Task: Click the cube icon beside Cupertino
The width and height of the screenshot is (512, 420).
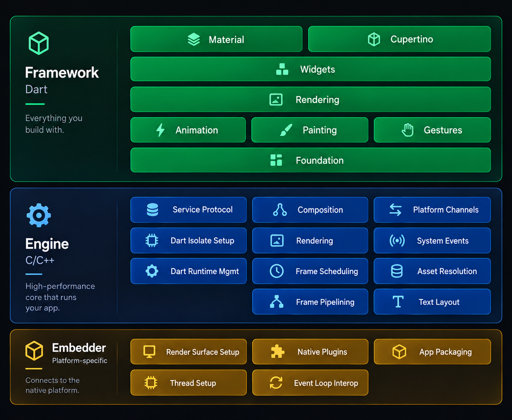Action: point(374,39)
